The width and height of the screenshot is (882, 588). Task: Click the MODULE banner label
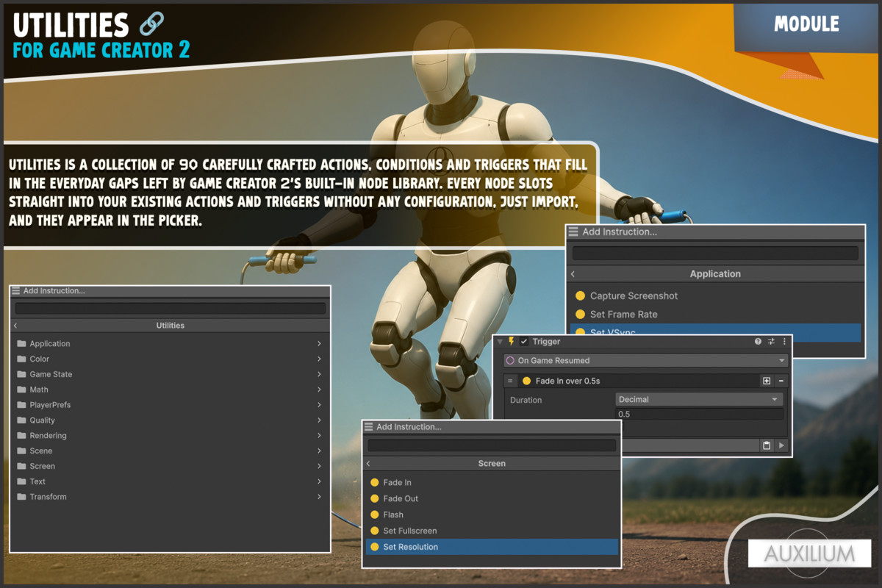click(x=806, y=24)
